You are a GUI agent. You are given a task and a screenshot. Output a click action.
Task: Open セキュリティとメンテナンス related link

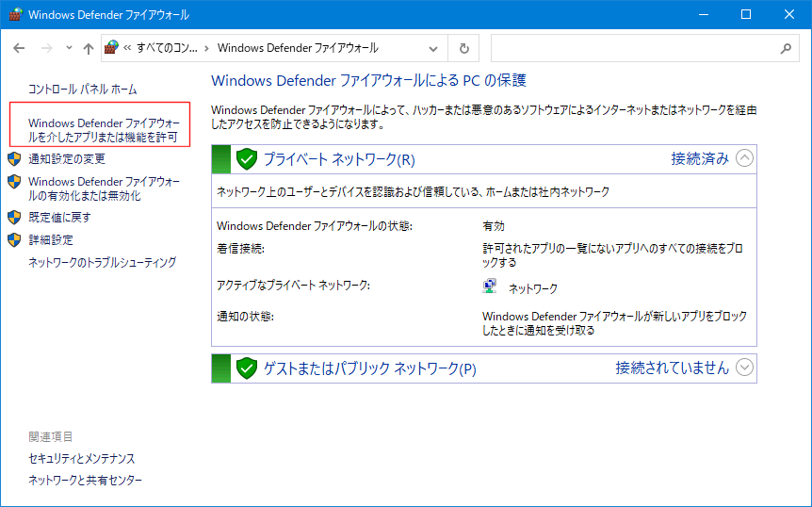(82, 459)
